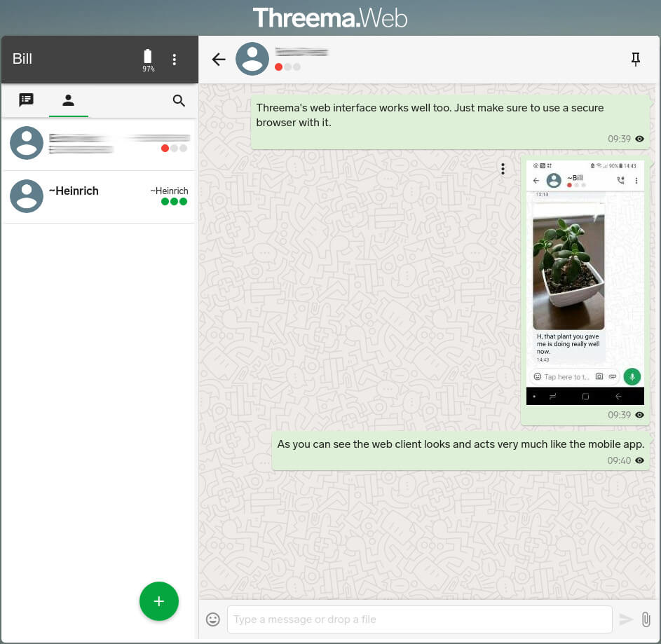Open the blurred-name contact in the list
The width and height of the screenshot is (661, 644).
(99, 144)
